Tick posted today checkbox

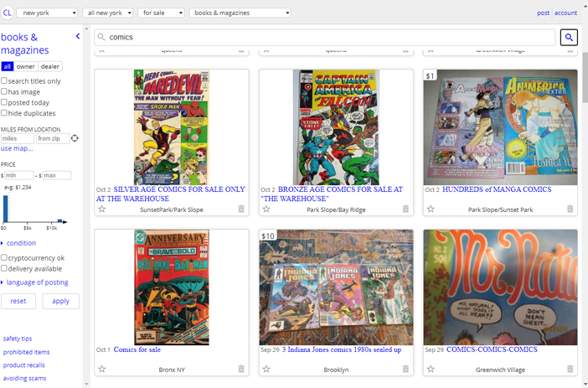click(3, 102)
